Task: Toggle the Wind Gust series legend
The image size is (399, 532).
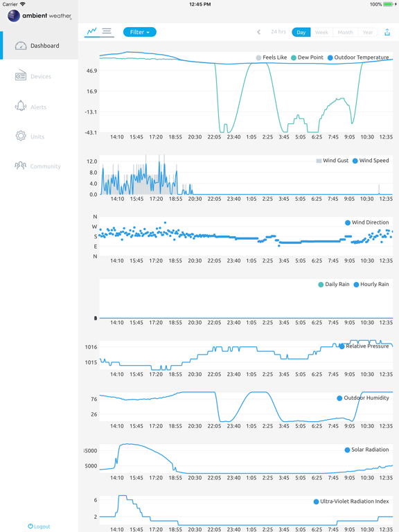Action: tap(332, 161)
